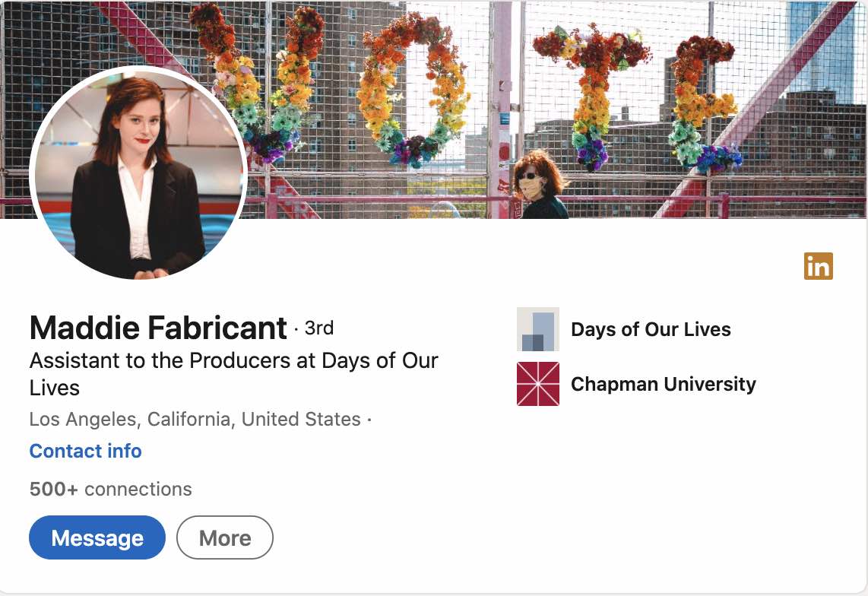Click the flower letter O in banner
This screenshot has width=868, height=596.
coord(413,90)
